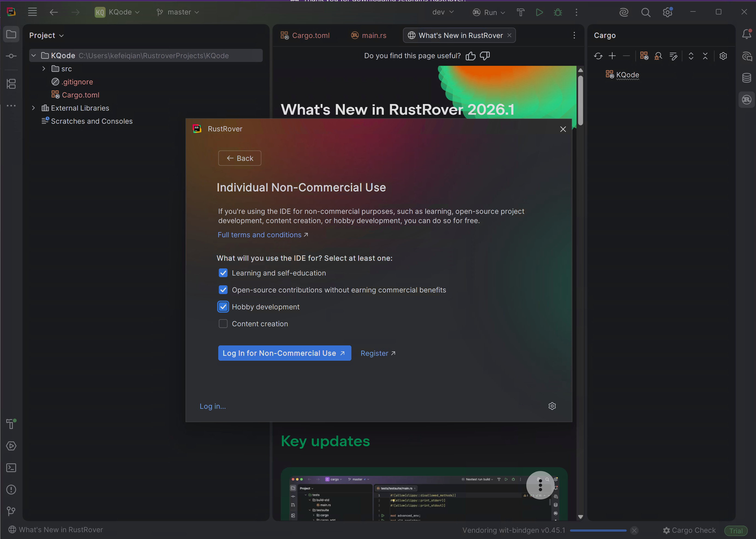Check the Content creation checkbox
This screenshot has width=756, height=539.
click(x=223, y=324)
